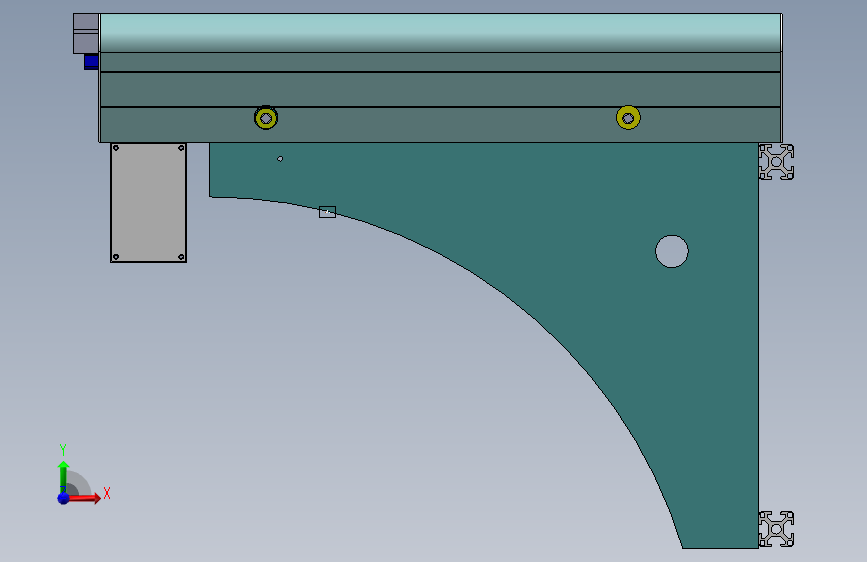867x562 pixels.
Task: Pick the small hole near the plate's top-left
Action: (x=280, y=159)
